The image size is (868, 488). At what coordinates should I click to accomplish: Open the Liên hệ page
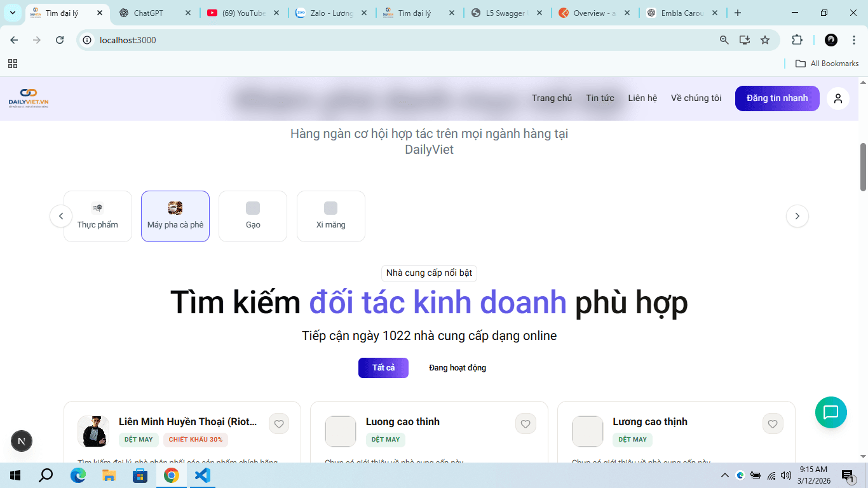(x=642, y=98)
